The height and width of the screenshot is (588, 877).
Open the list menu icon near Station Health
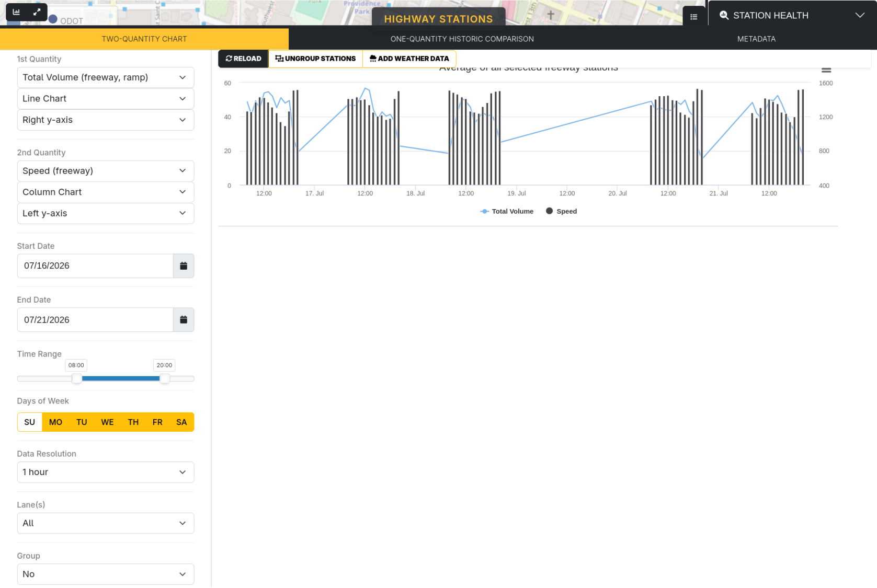[x=693, y=17]
